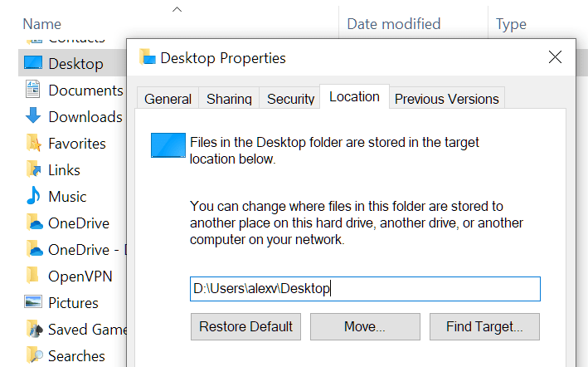
Task: Click the Move... button
Action: pyautogui.click(x=365, y=326)
